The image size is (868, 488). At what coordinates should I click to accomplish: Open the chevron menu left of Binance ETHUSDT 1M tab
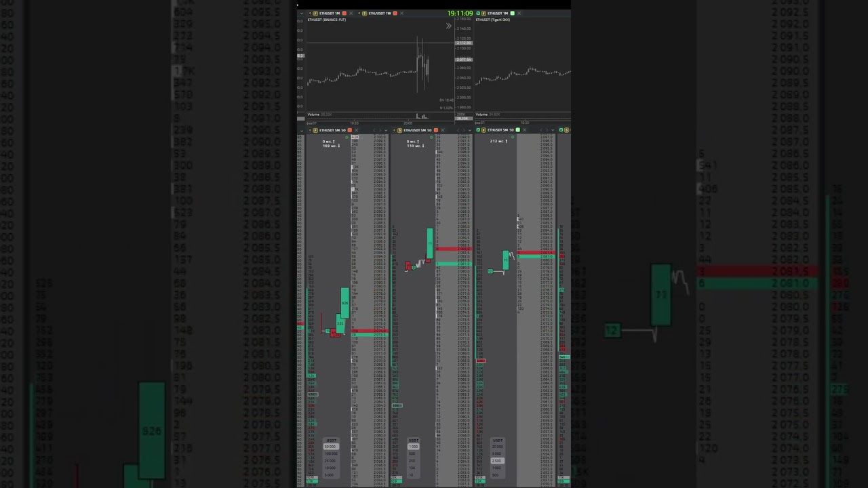[x=302, y=14]
